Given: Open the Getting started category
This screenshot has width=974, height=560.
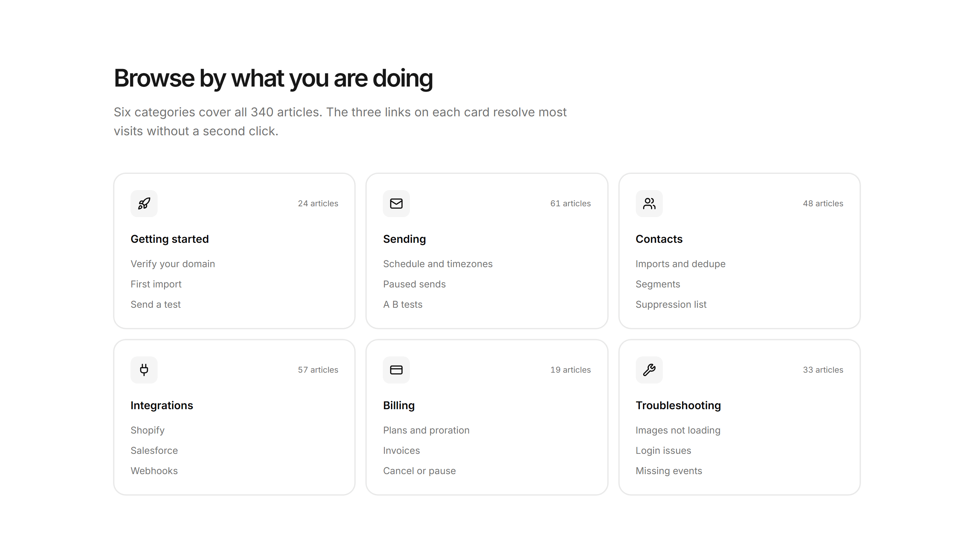Looking at the screenshot, I should point(169,239).
